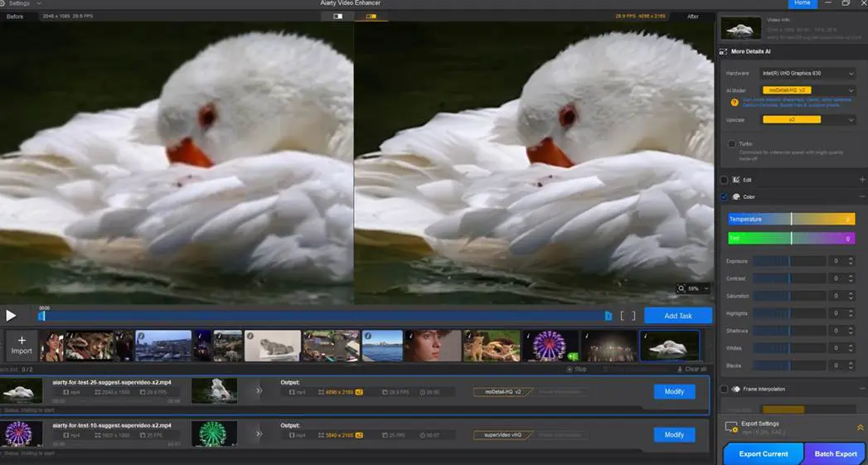Screen dimensions: 868x465
Task: Click the Batch Export button
Action: [836, 454]
